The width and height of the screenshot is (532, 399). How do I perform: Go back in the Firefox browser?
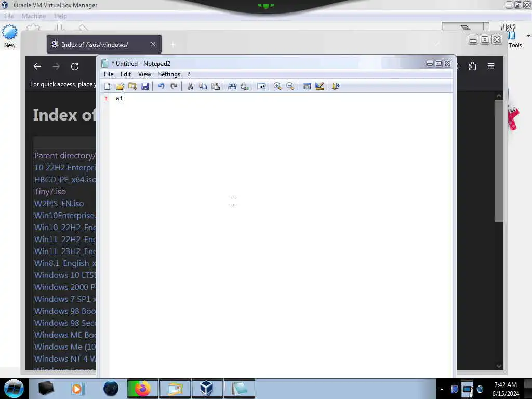pyautogui.click(x=37, y=66)
